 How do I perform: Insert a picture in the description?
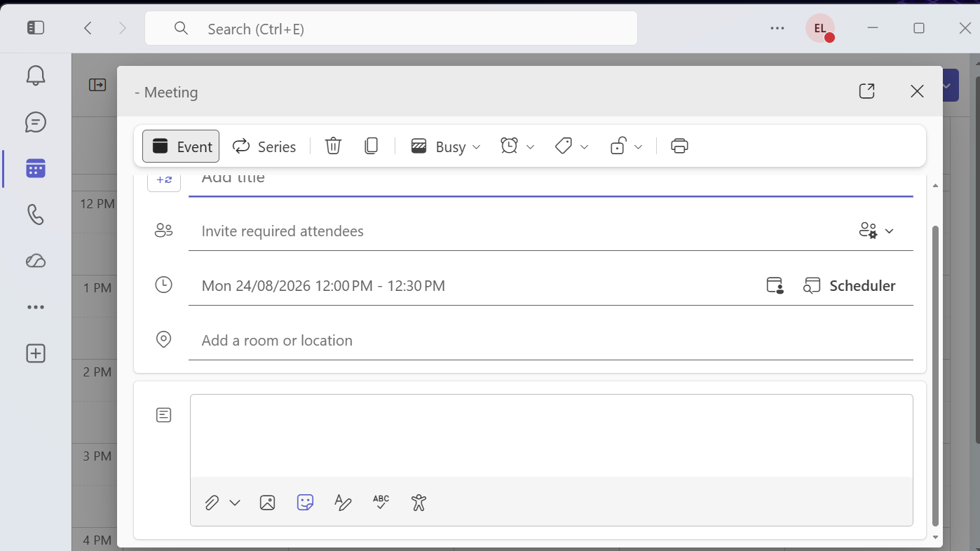click(267, 503)
